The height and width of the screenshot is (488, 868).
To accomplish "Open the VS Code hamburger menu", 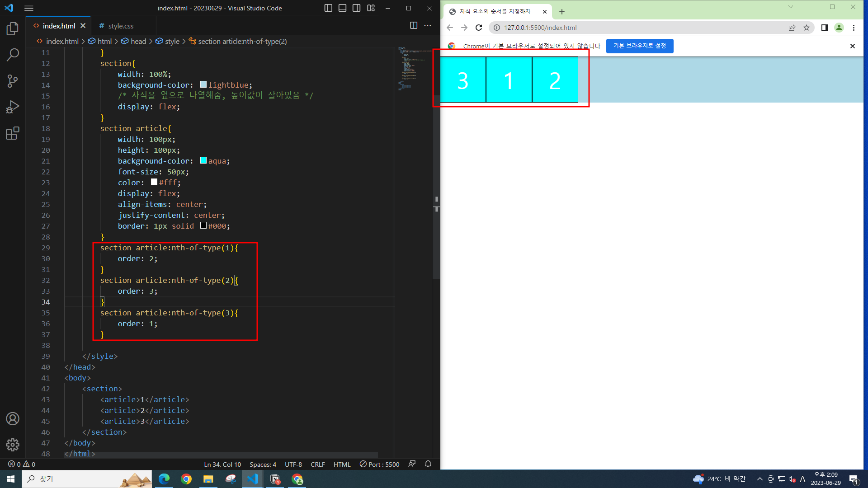I will pyautogui.click(x=29, y=8).
